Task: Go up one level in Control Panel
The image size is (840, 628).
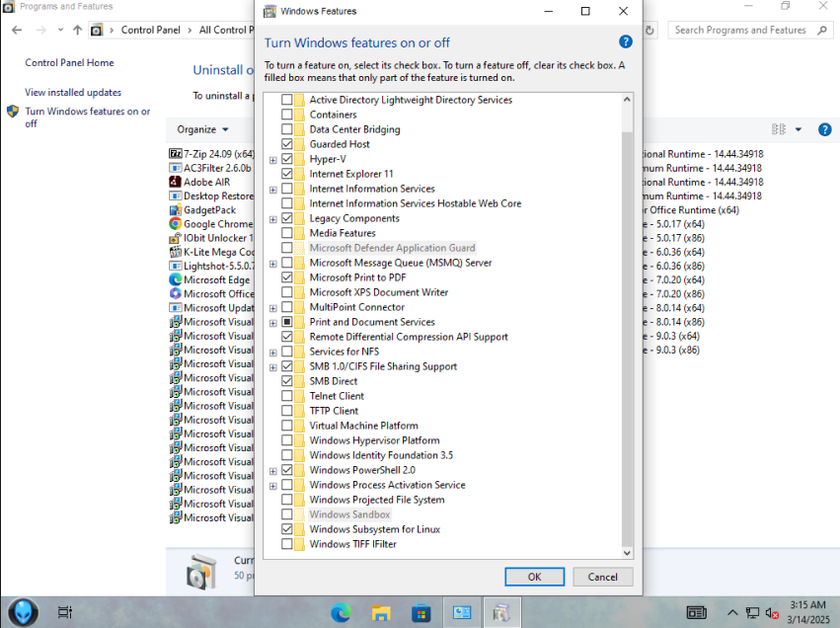Action: [78, 30]
